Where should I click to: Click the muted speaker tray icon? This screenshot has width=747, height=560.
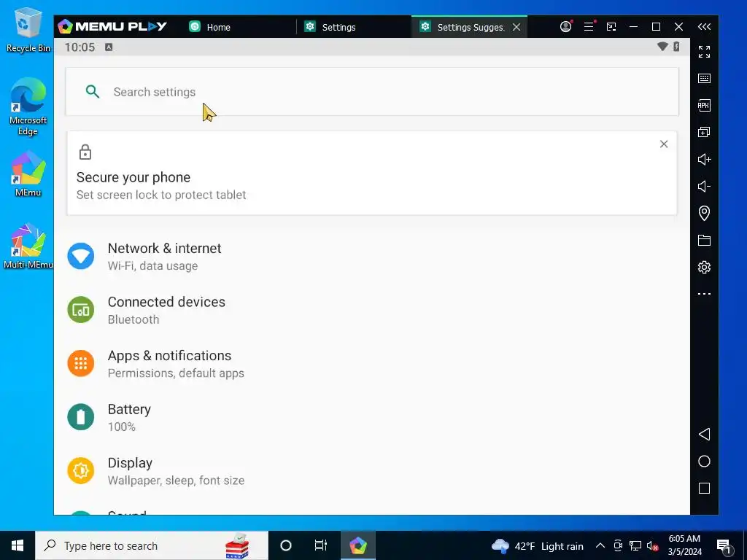(653, 545)
